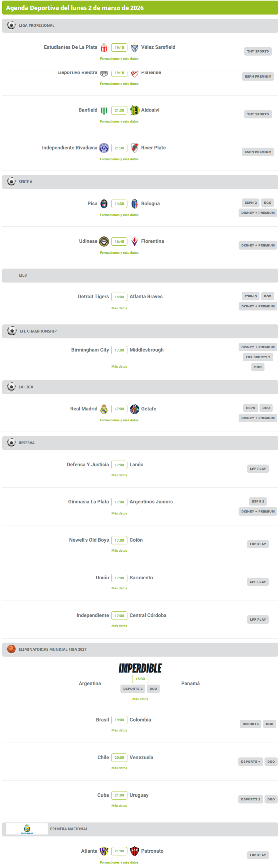Select the 17:00 time for Real Madrid-Getafe
The height and width of the screenshot is (868, 279).
(119, 409)
